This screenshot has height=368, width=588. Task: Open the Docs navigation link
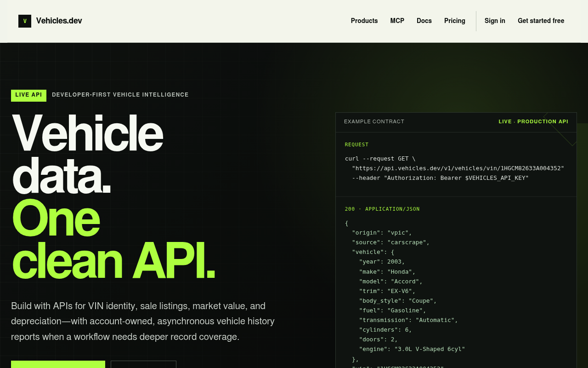[424, 21]
